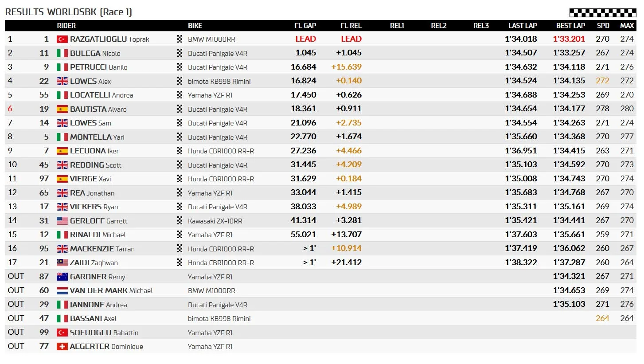Click the checkered flag icon in Rea's row
644x364 pixels.
(x=180, y=193)
